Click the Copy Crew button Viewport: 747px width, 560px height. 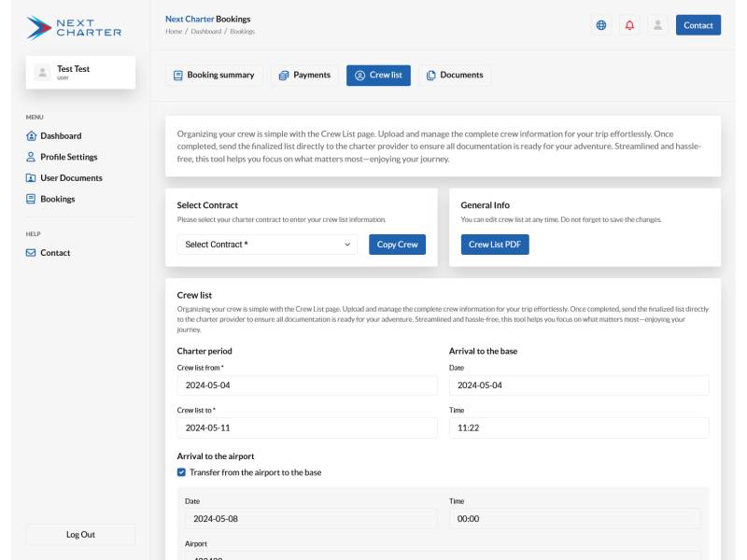pos(398,245)
